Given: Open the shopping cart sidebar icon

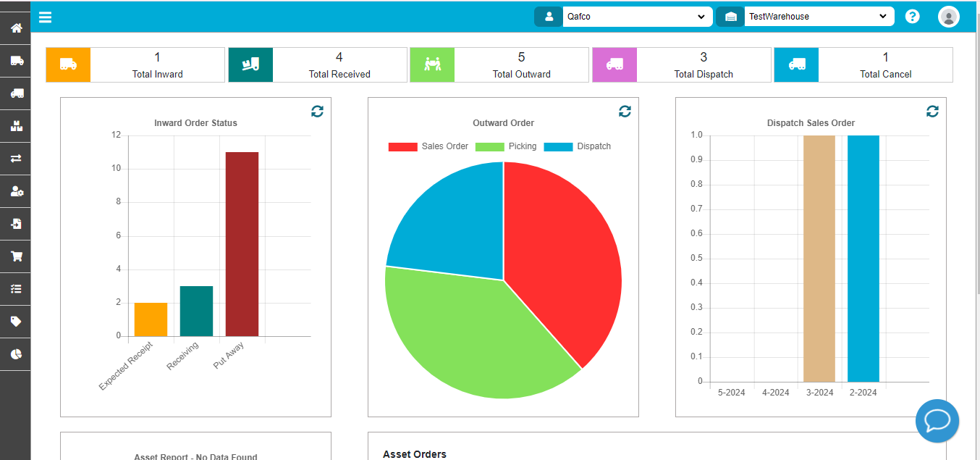Looking at the screenshot, I should coord(16,256).
